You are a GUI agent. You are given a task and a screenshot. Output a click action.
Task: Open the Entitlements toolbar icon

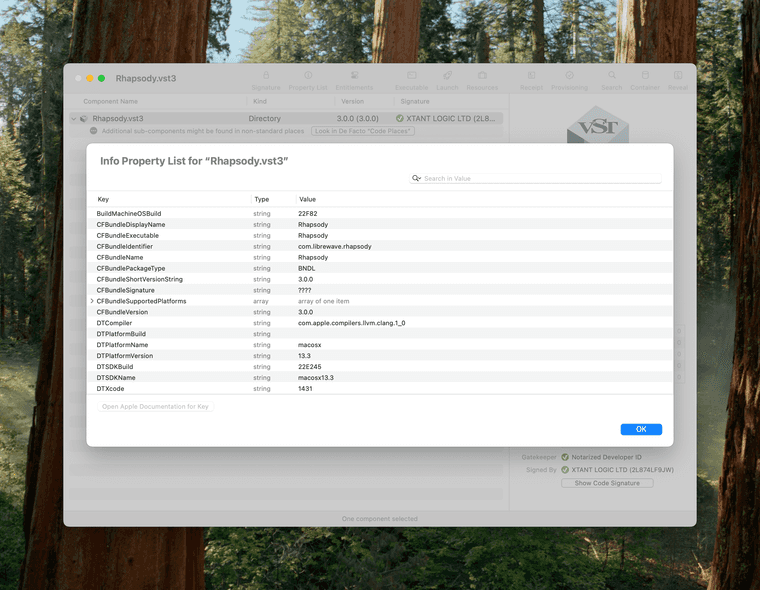coord(354,80)
